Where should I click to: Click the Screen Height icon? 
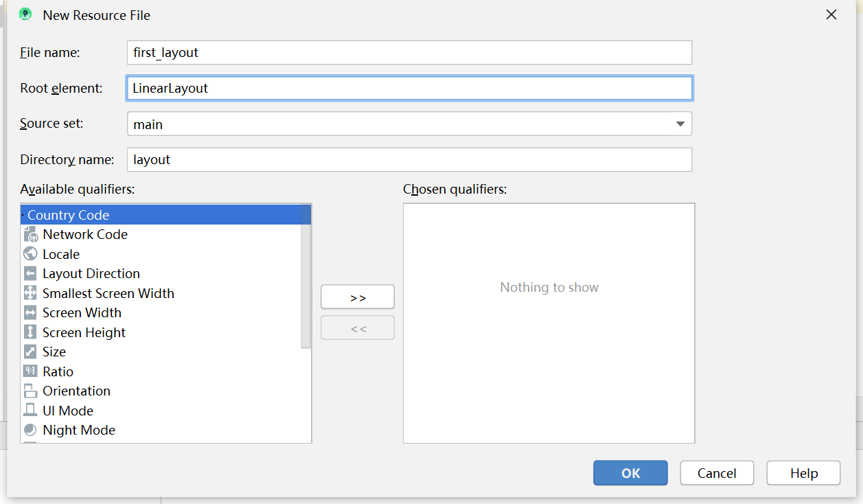(x=30, y=332)
